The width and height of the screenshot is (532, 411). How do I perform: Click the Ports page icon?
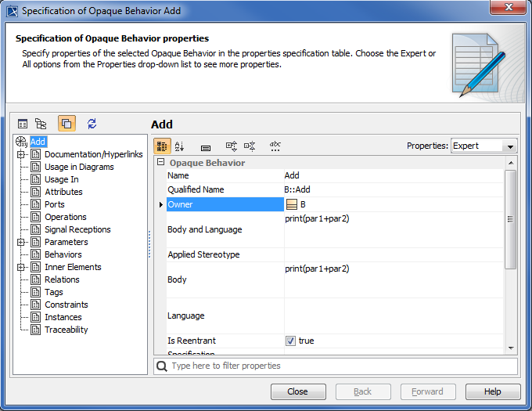[x=36, y=204]
